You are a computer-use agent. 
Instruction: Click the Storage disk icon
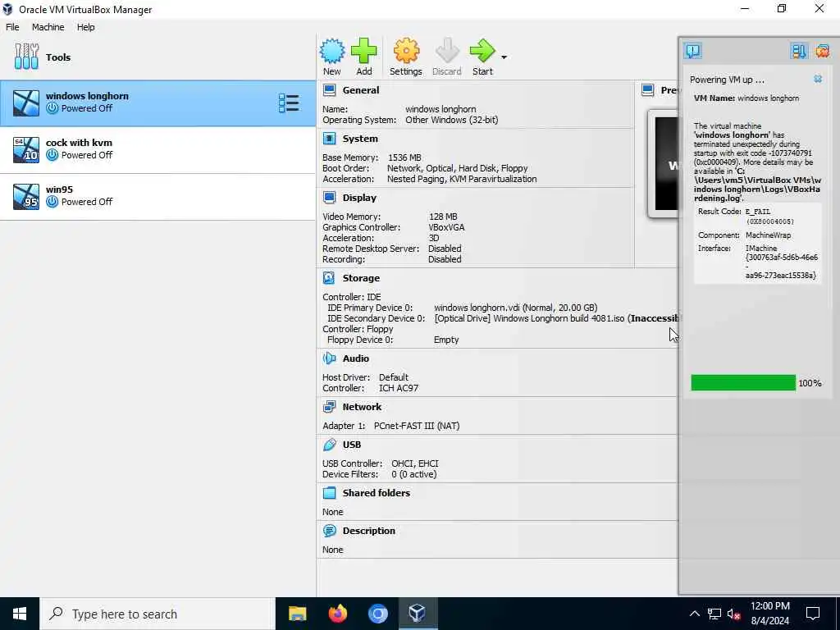click(x=329, y=277)
